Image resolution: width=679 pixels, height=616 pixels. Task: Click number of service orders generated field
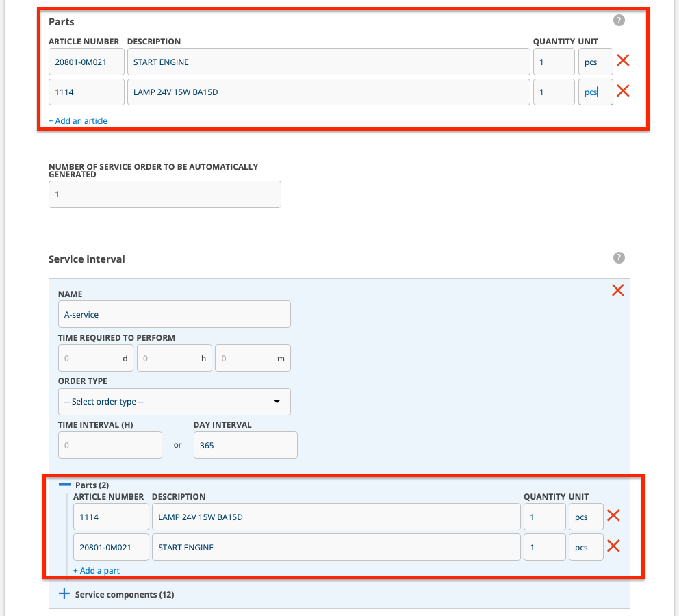pyautogui.click(x=164, y=194)
